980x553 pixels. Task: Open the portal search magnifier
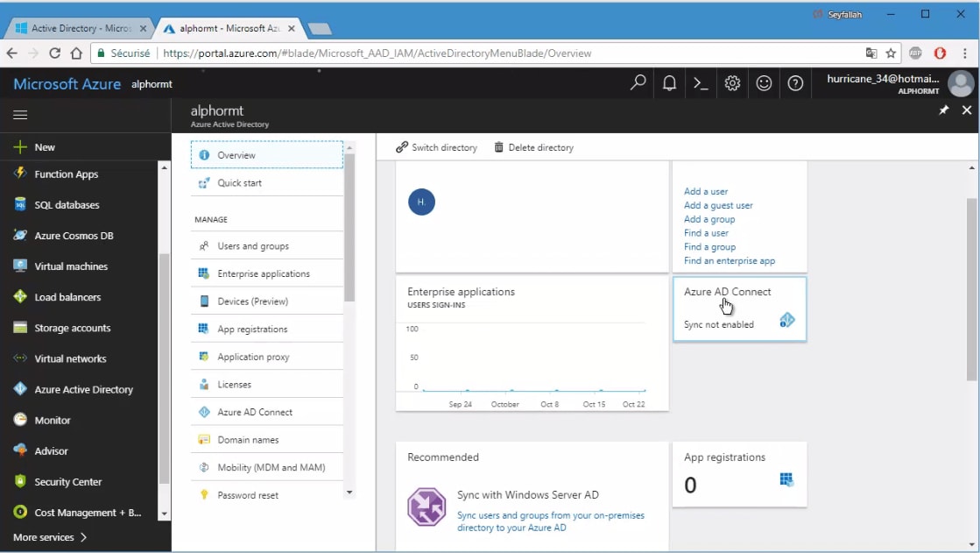(x=638, y=82)
